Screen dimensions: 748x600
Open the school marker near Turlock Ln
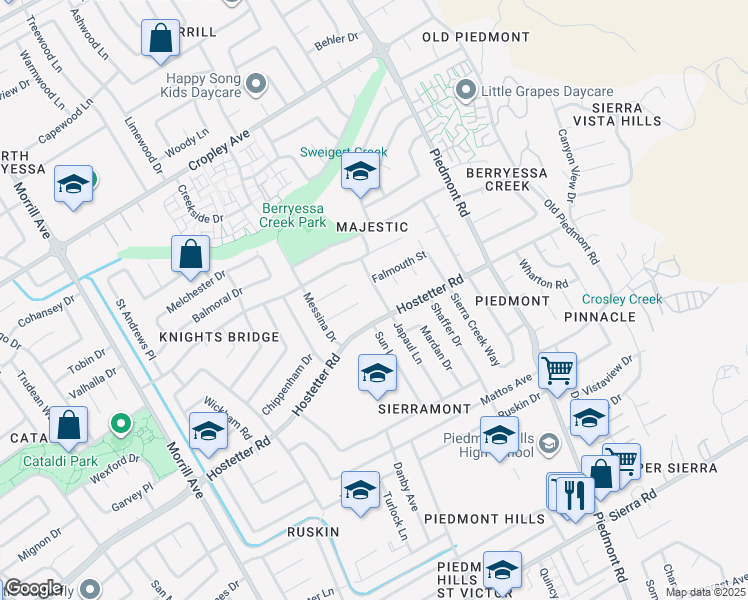360,492
